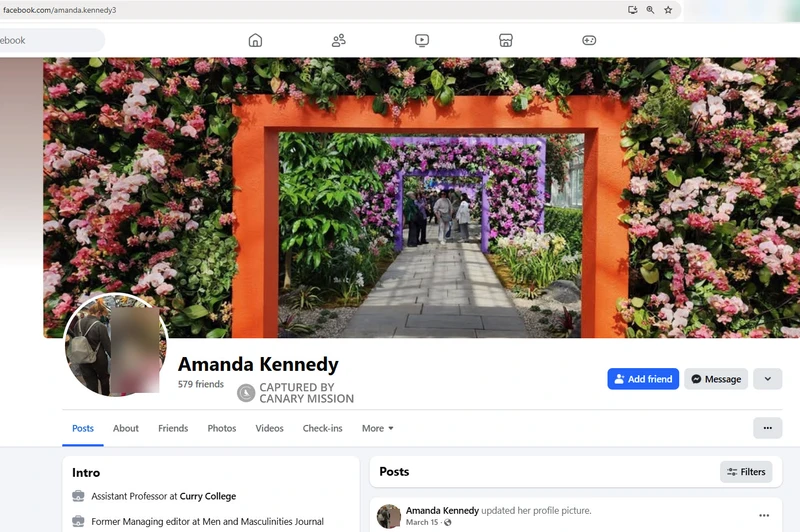
Task: Open the Filters button in Posts
Action: point(746,472)
